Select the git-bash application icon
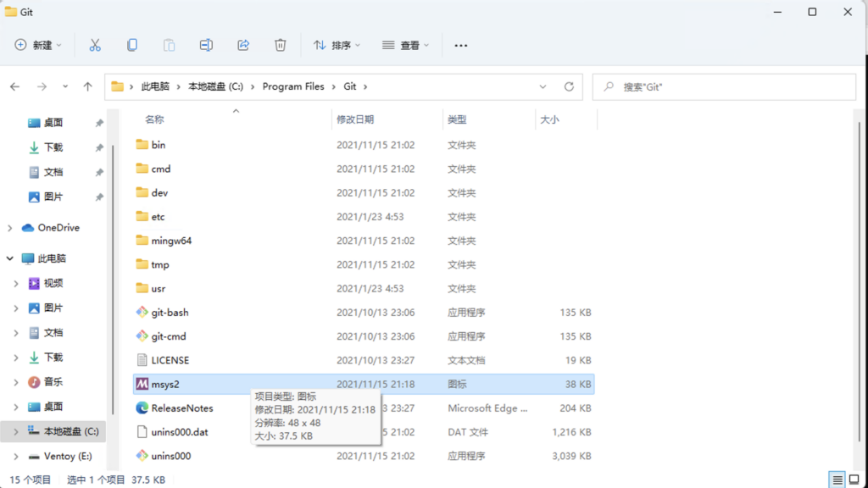Image resolution: width=868 pixels, height=488 pixels. [142, 312]
